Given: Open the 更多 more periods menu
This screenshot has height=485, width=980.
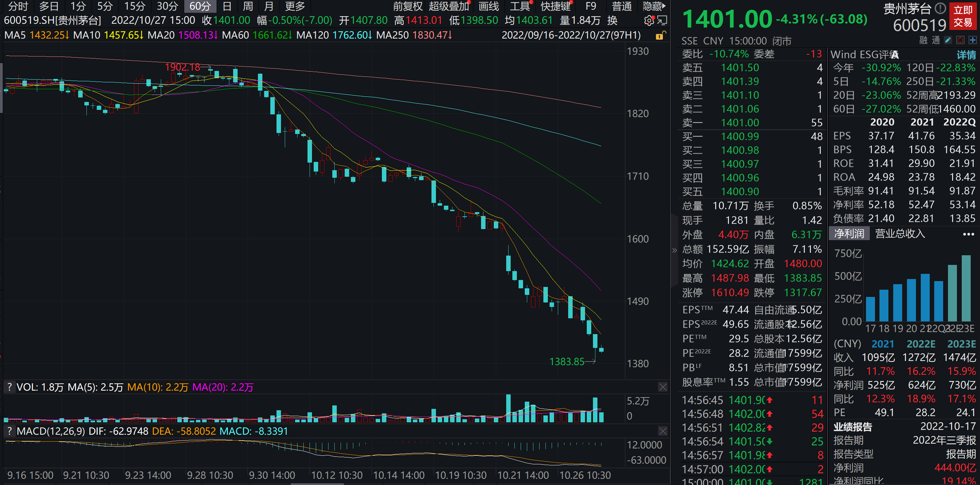Looking at the screenshot, I should point(295,6).
